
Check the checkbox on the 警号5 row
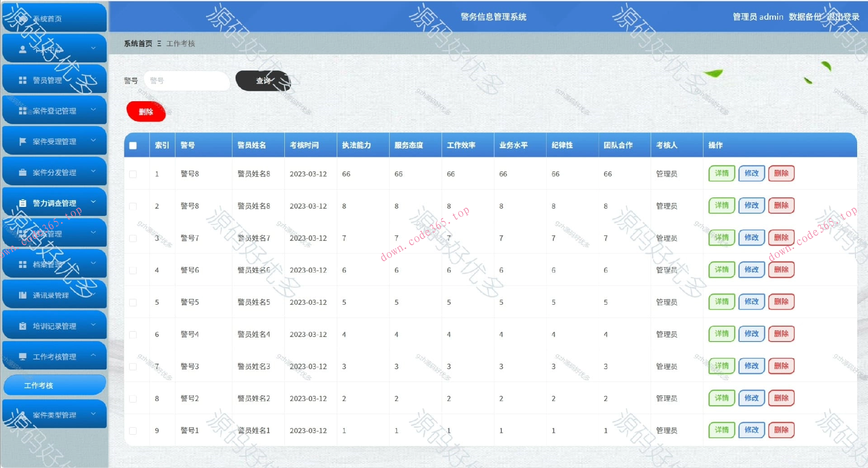tap(132, 302)
